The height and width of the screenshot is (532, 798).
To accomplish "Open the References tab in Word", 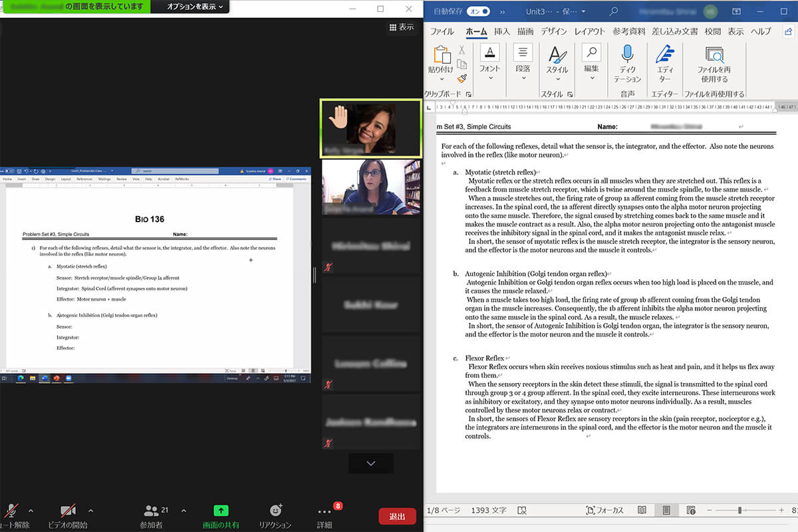I will [x=629, y=31].
